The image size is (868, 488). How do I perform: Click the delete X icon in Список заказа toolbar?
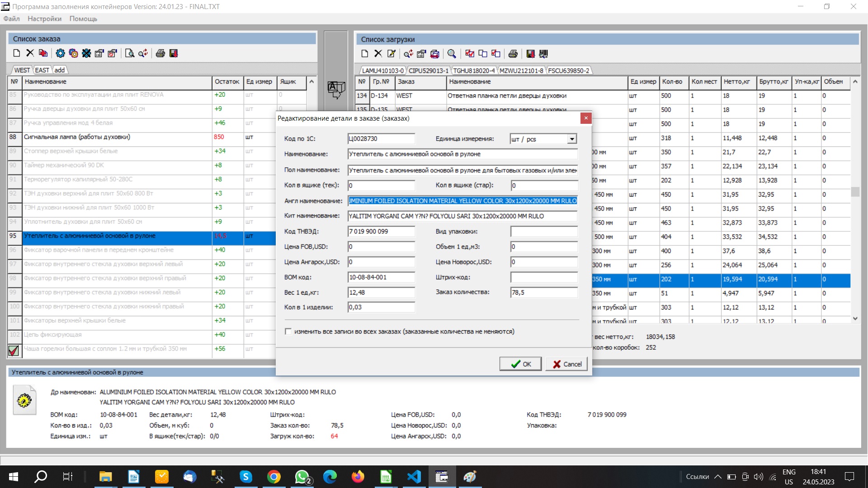pyautogui.click(x=29, y=53)
